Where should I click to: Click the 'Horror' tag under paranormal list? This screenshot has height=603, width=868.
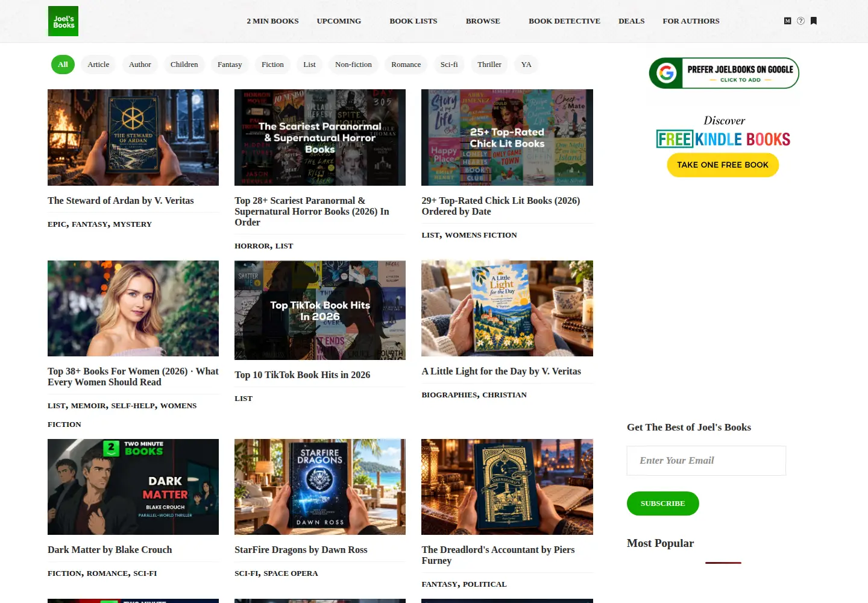(x=252, y=246)
